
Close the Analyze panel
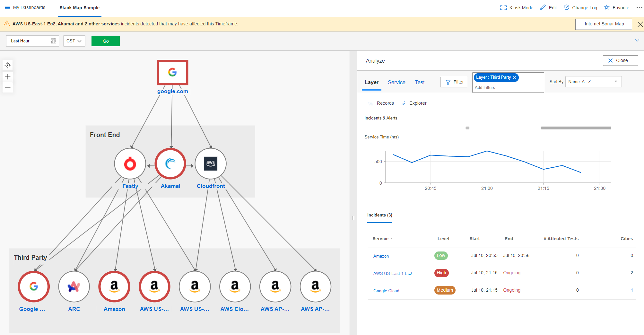(620, 60)
